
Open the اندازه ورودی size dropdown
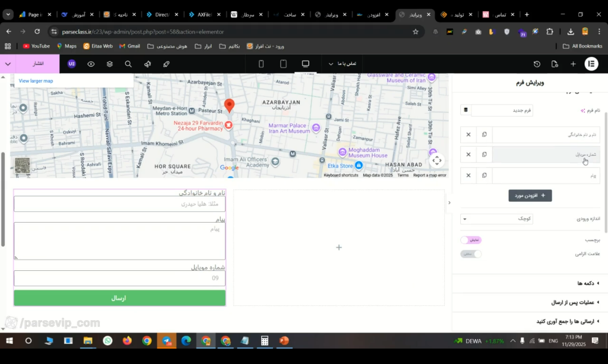coord(497,219)
